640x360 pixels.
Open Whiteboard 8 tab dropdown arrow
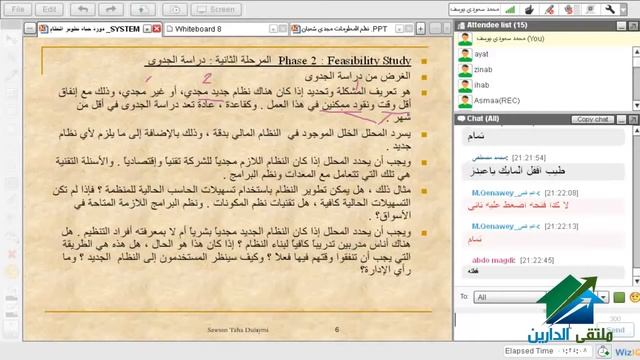(273, 29)
